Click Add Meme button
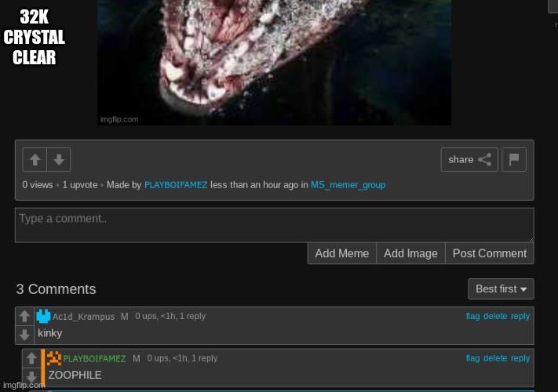The width and height of the screenshot is (558, 392). point(341,253)
